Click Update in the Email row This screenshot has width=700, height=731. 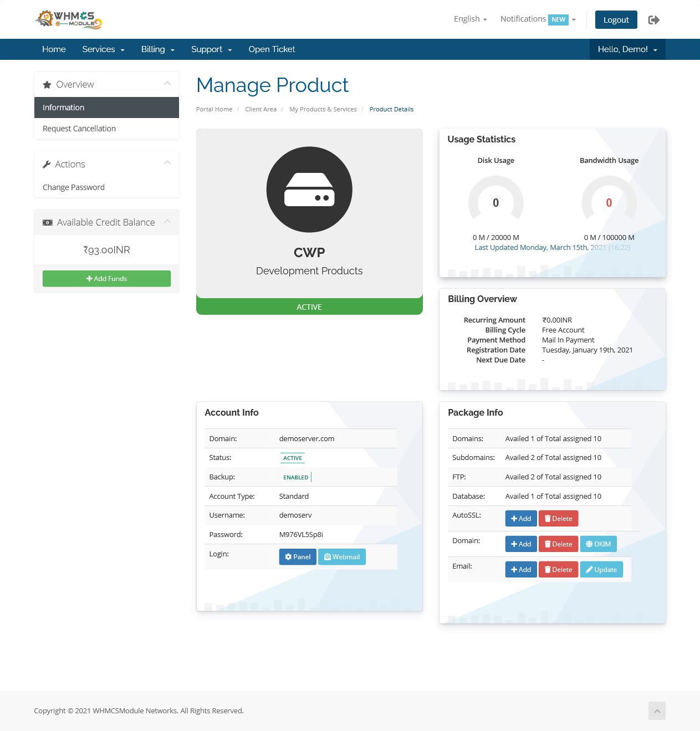(x=601, y=570)
